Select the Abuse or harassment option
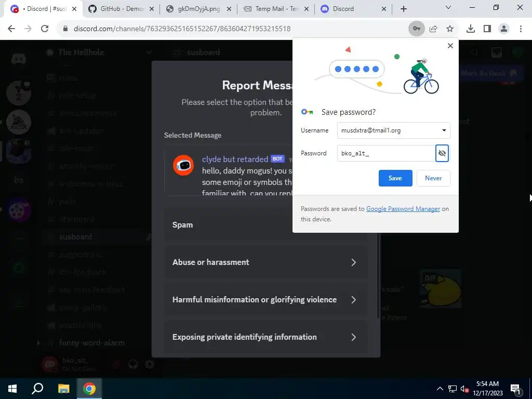Image resolution: width=532 pixels, height=399 pixels. click(265, 262)
